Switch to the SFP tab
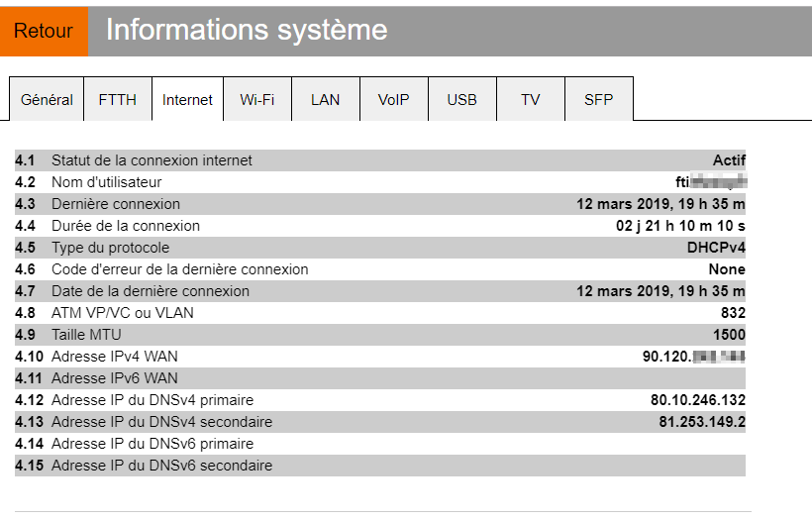Viewport: 812px width, 522px height. point(598,99)
